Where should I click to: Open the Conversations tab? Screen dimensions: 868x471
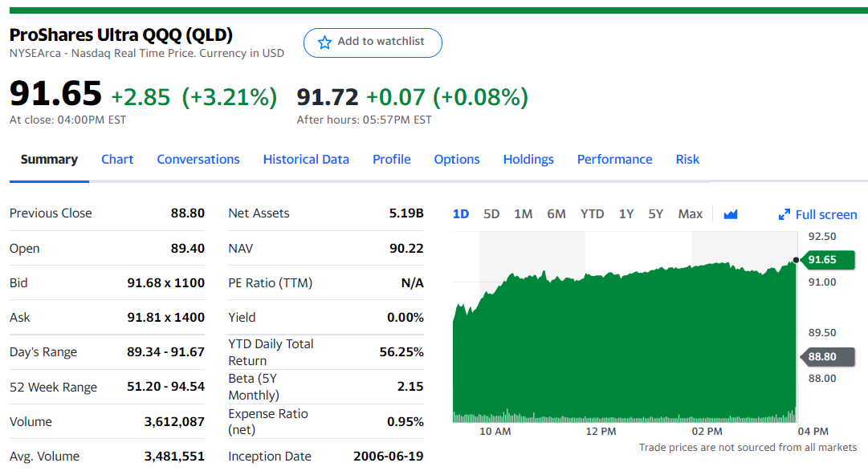point(198,160)
